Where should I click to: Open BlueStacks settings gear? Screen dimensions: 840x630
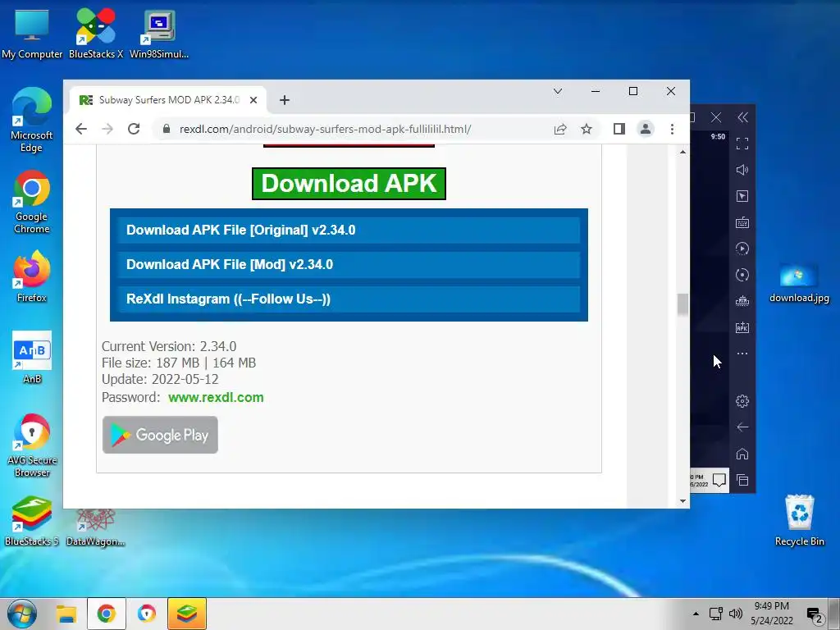click(742, 400)
